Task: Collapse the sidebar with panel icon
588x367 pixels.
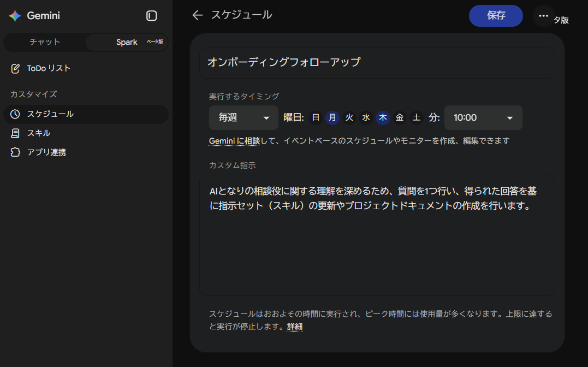Action: [151, 16]
